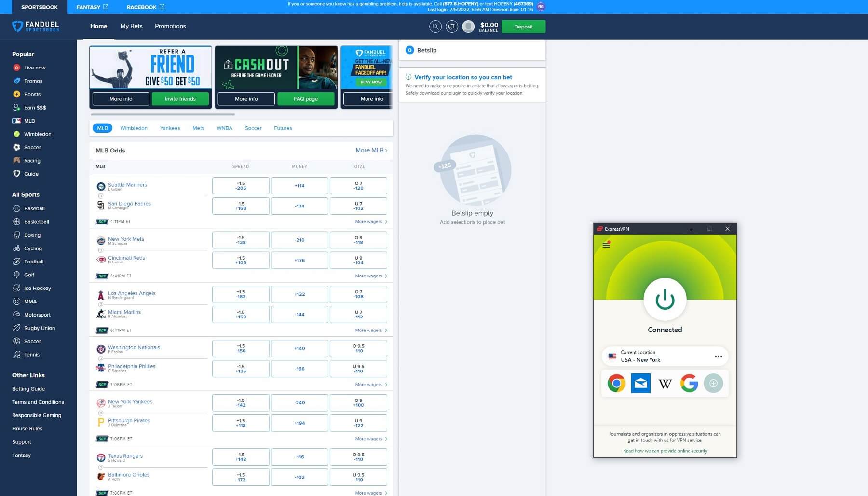
Task: Select the Yankees filter tab
Action: coord(170,128)
